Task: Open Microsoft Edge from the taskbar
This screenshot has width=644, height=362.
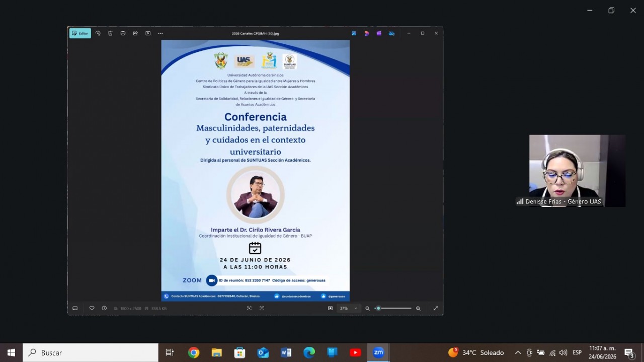Action: click(x=309, y=352)
